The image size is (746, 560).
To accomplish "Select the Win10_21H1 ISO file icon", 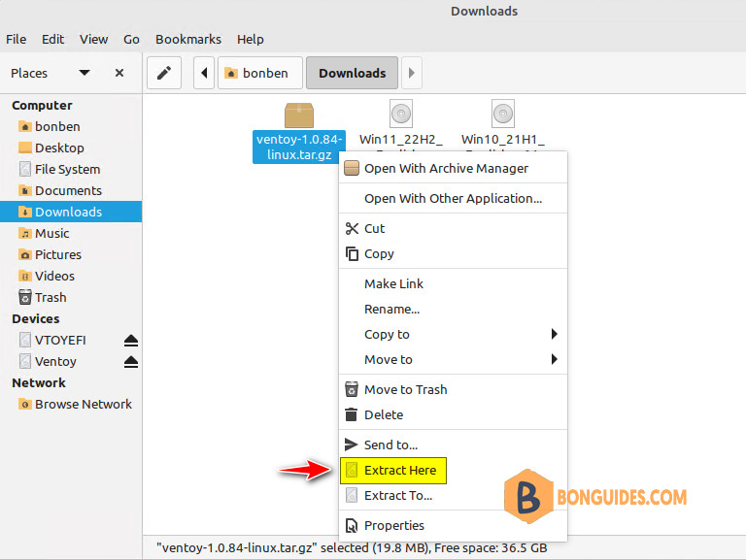I will click(503, 114).
